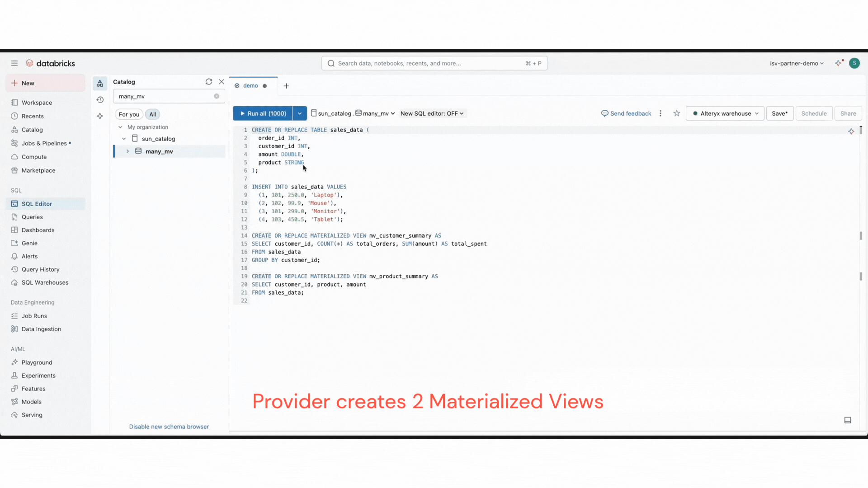
Task: Open history icon in side strip
Action: click(x=100, y=100)
